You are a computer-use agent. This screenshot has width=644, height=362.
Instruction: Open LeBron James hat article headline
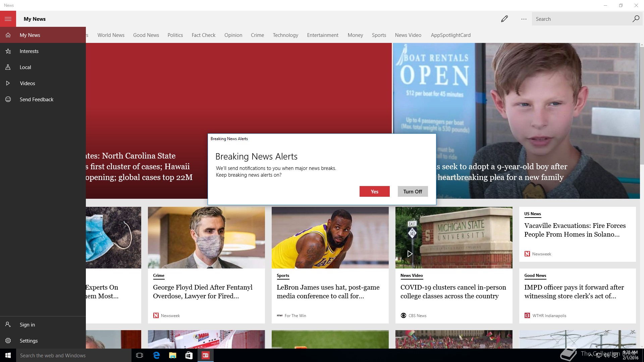(328, 292)
